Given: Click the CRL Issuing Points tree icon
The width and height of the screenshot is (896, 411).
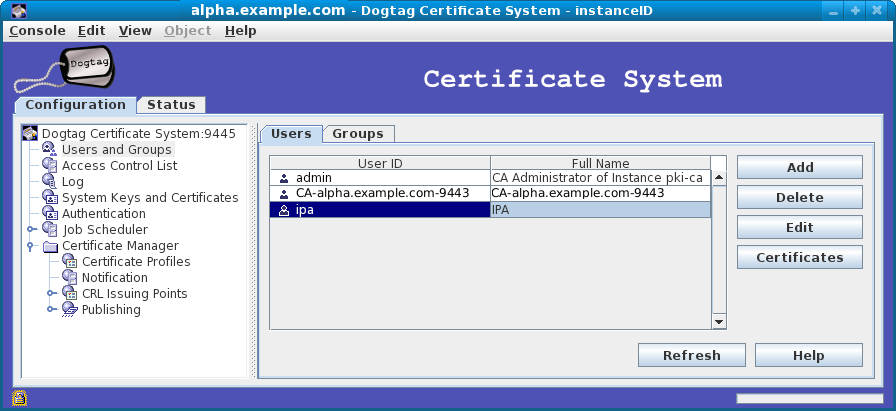Looking at the screenshot, I should pyautogui.click(x=70, y=293).
